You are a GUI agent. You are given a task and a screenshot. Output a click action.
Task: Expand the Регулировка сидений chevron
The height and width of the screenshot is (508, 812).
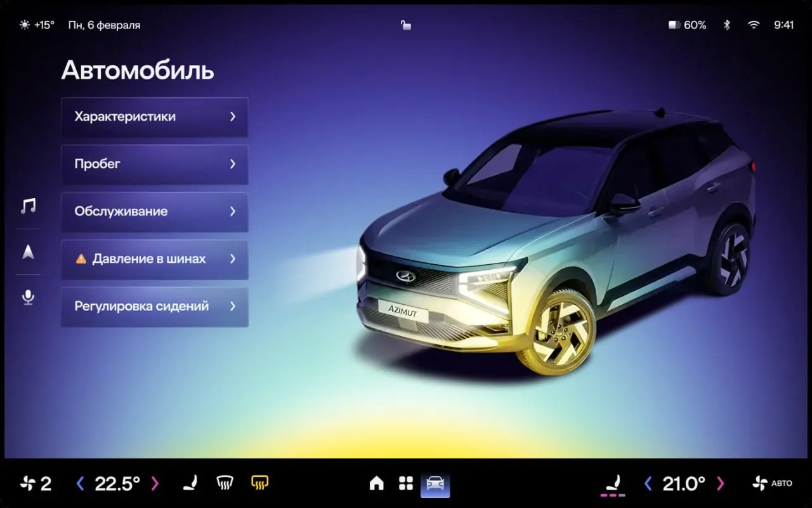coord(233,306)
